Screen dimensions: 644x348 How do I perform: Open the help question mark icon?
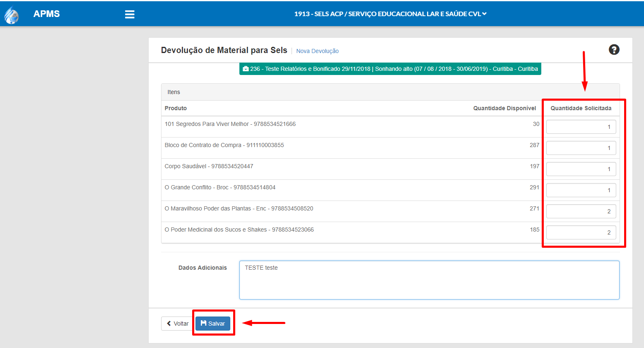coord(614,50)
